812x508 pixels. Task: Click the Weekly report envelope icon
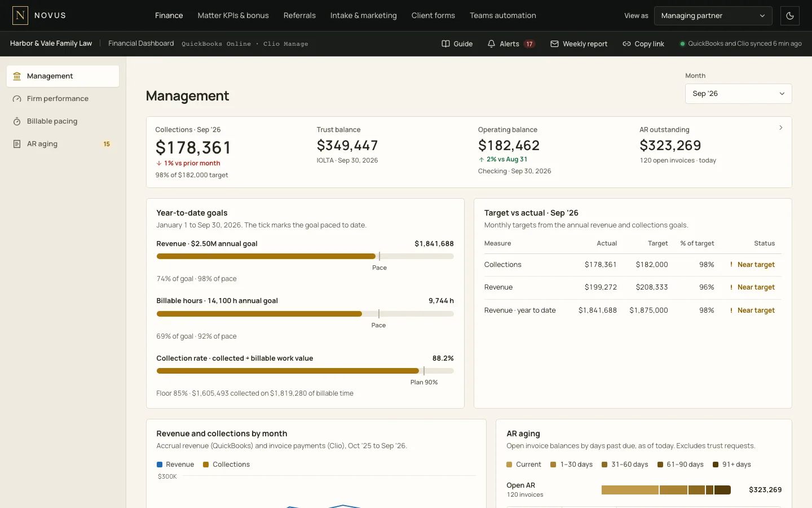pos(554,43)
